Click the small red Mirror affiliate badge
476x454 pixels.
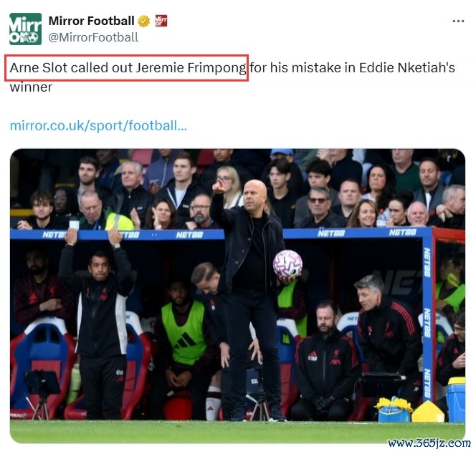coord(161,21)
